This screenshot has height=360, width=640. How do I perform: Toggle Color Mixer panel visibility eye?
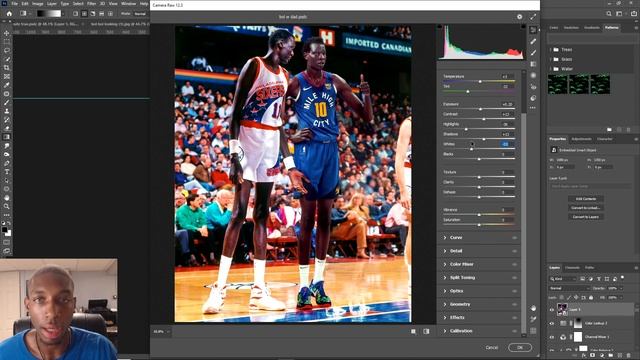514,264
